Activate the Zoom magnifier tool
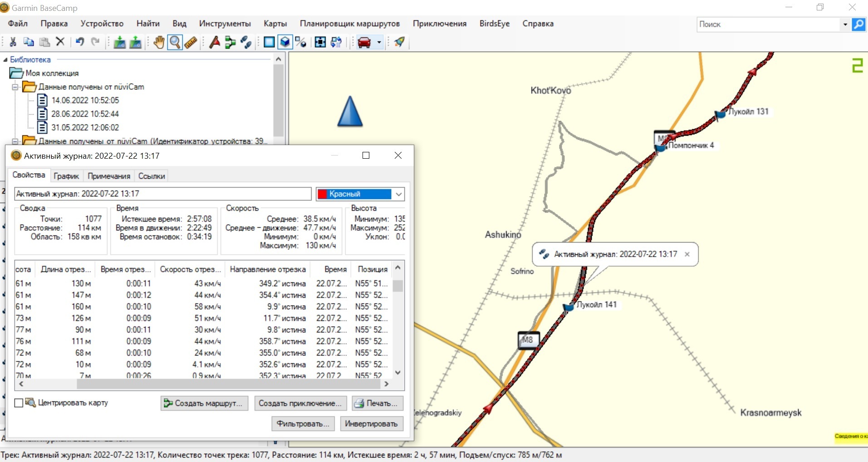Viewport: 868px width, 462px height. pyautogui.click(x=175, y=42)
